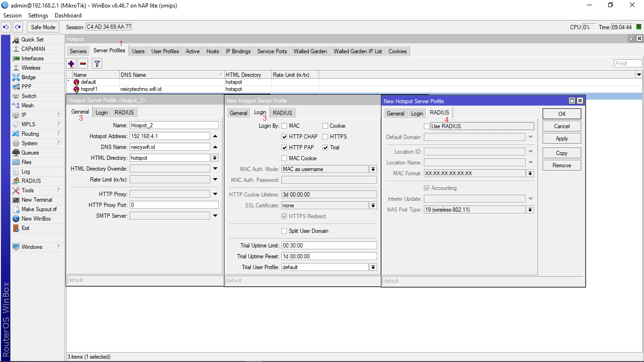Click the Filter funnel icon
The image size is (644, 362).
tap(97, 64)
